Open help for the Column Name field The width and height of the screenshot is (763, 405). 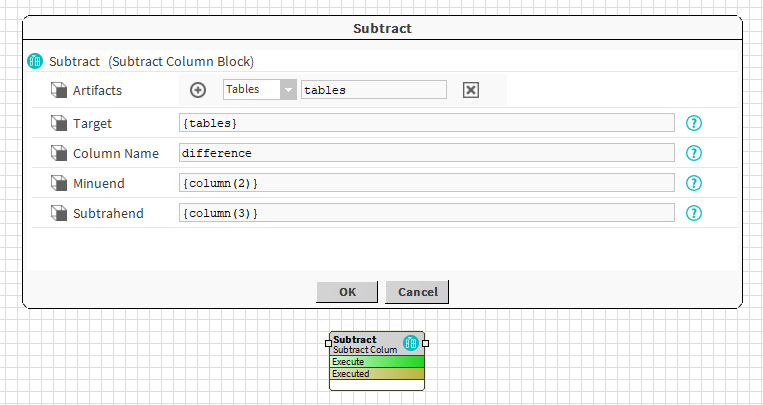click(x=694, y=153)
